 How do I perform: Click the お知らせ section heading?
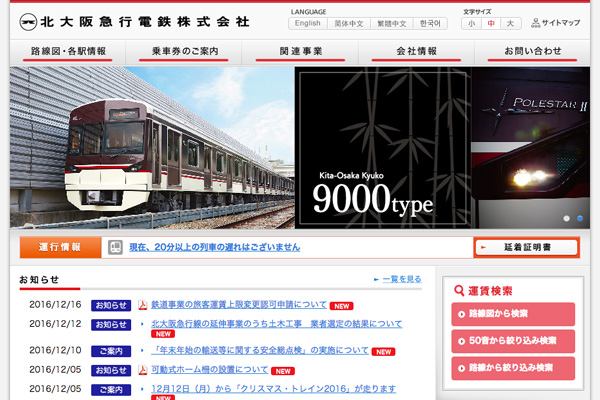tap(39, 280)
